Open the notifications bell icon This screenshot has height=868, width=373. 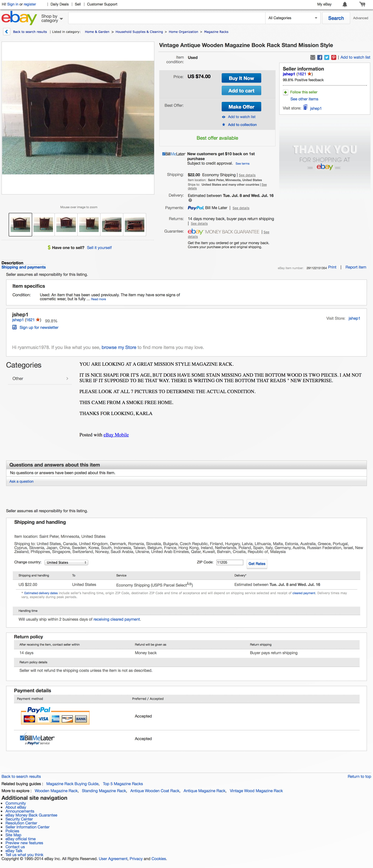tap(345, 4)
